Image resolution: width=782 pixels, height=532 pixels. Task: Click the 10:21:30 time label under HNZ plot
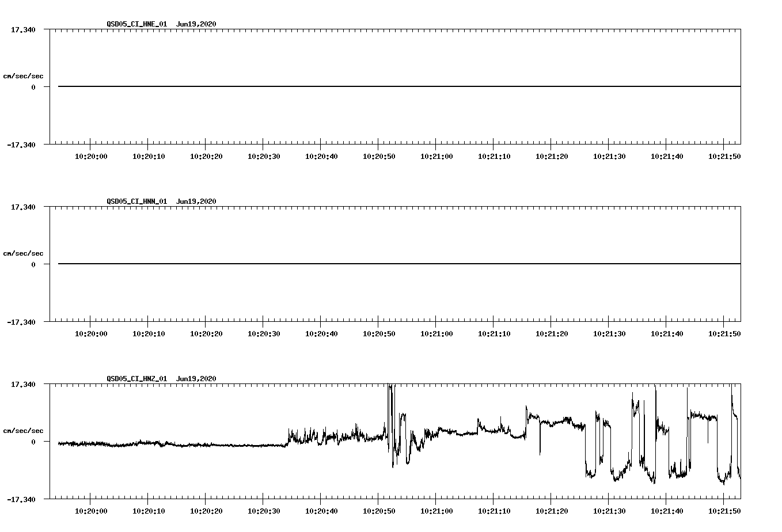tap(609, 511)
